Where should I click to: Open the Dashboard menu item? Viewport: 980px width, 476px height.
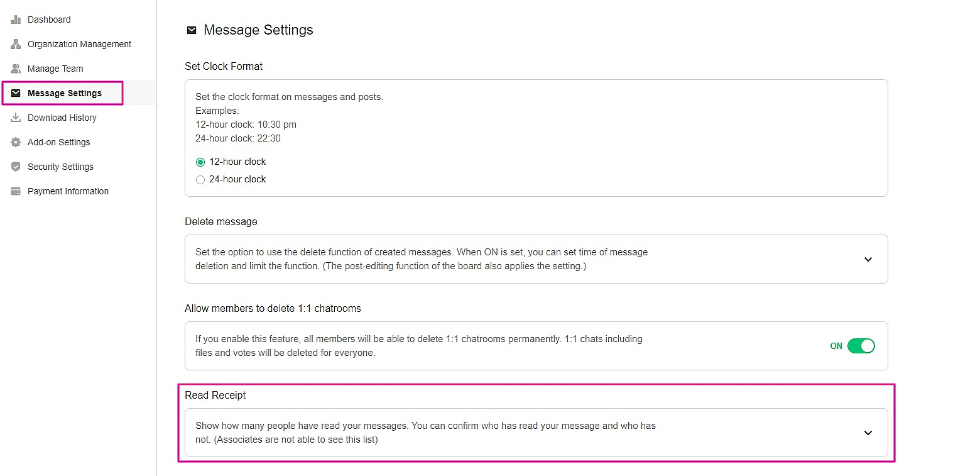tap(49, 19)
